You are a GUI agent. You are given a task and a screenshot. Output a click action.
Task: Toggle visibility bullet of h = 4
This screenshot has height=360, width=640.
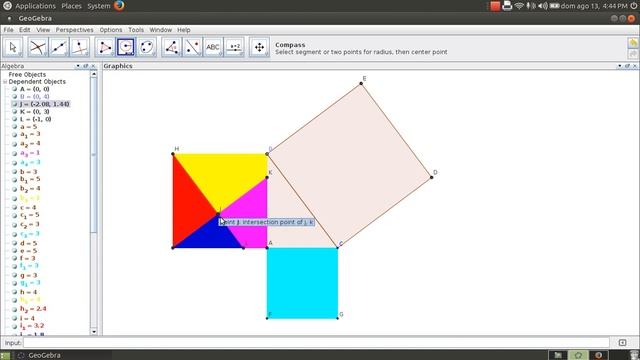click(14, 292)
